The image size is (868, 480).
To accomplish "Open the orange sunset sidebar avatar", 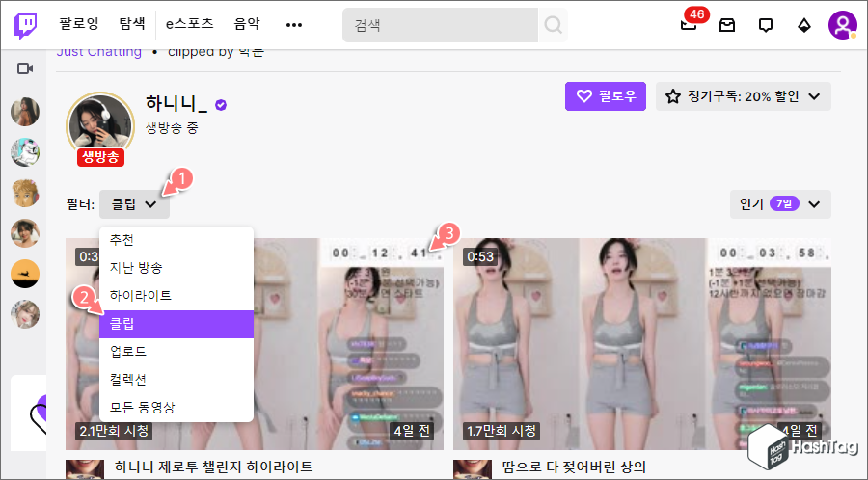I will (25, 274).
